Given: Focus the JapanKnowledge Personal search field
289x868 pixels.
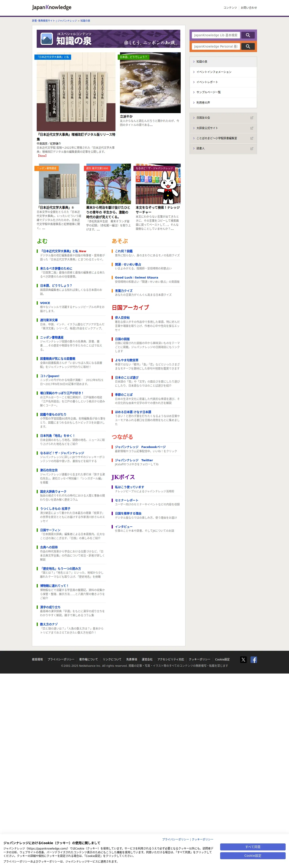Looking at the screenshot, I should point(216,46).
